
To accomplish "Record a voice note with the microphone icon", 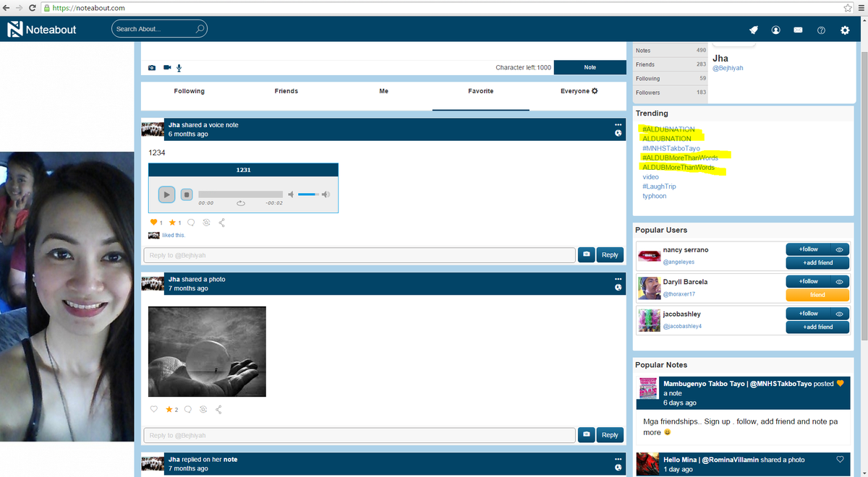I will [179, 68].
